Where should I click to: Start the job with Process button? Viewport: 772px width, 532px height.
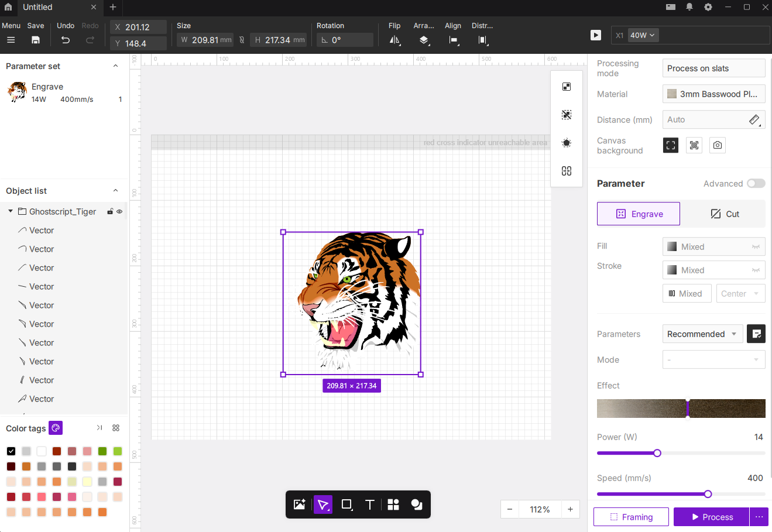[x=711, y=517]
